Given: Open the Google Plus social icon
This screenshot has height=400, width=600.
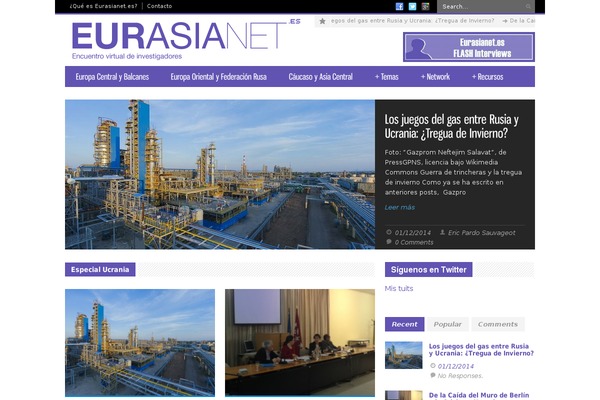Looking at the screenshot, I should (425, 6).
